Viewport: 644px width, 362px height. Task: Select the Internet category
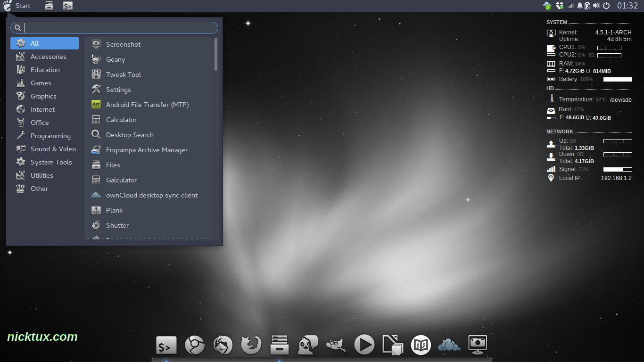42,109
